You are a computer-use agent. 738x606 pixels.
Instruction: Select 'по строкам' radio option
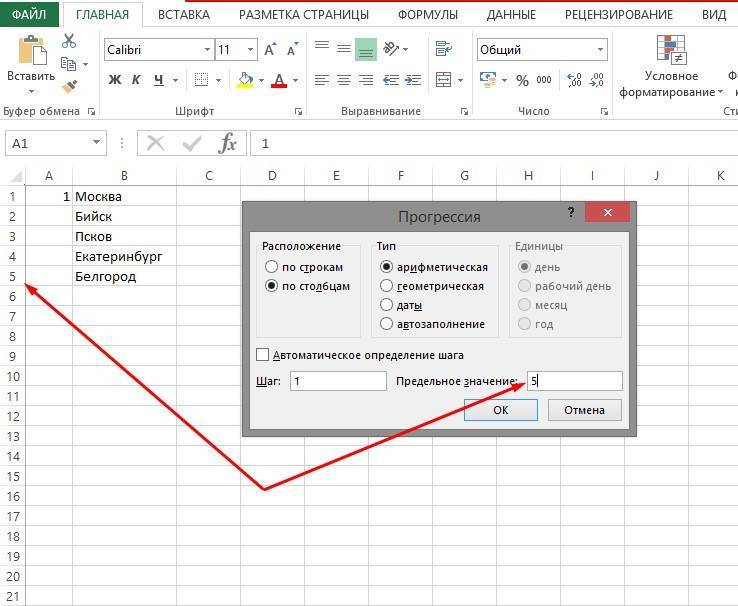pyautogui.click(x=271, y=267)
